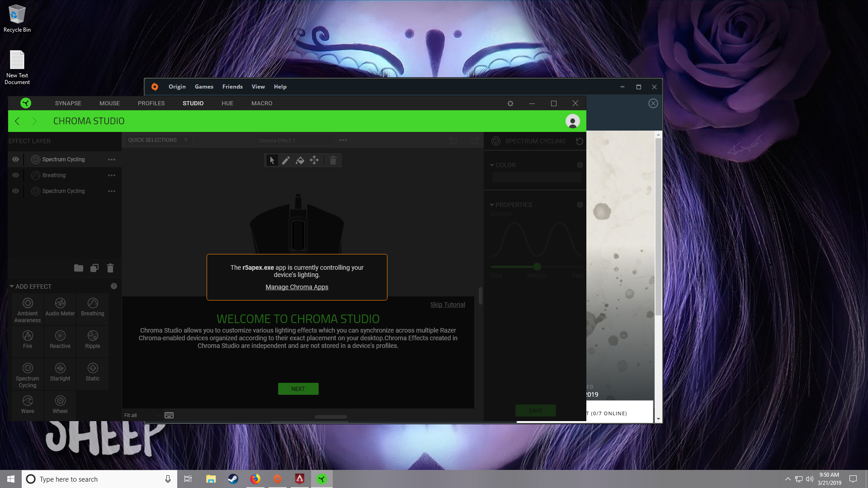
Task: Click Skip Tutorial link
Action: 448,305
